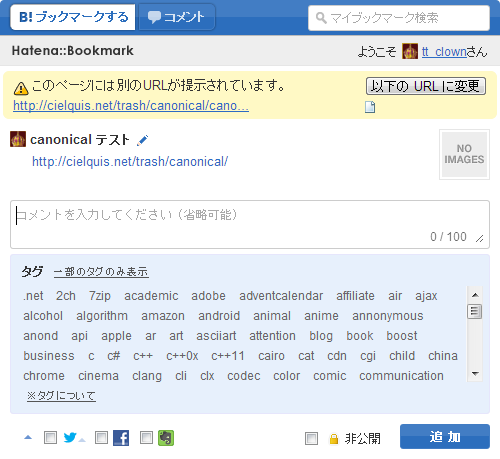Select the algorithm tag
This screenshot has width=500, height=459.
point(102,316)
